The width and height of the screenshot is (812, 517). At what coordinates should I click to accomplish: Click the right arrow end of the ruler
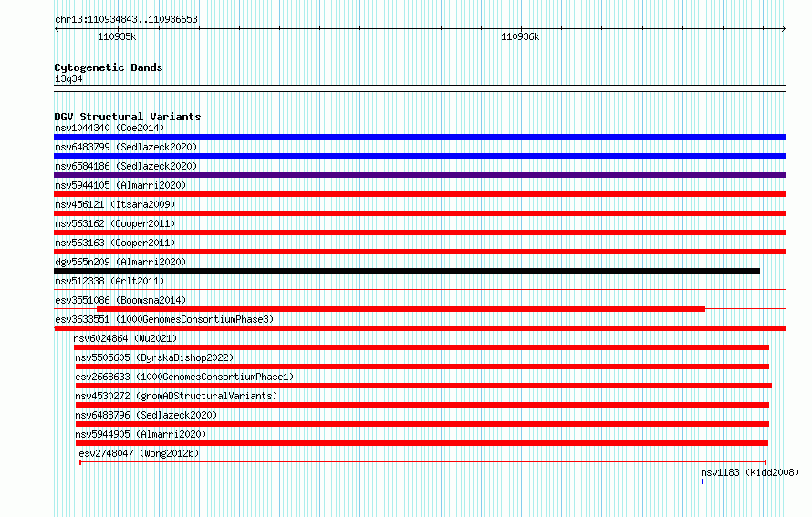784,29
